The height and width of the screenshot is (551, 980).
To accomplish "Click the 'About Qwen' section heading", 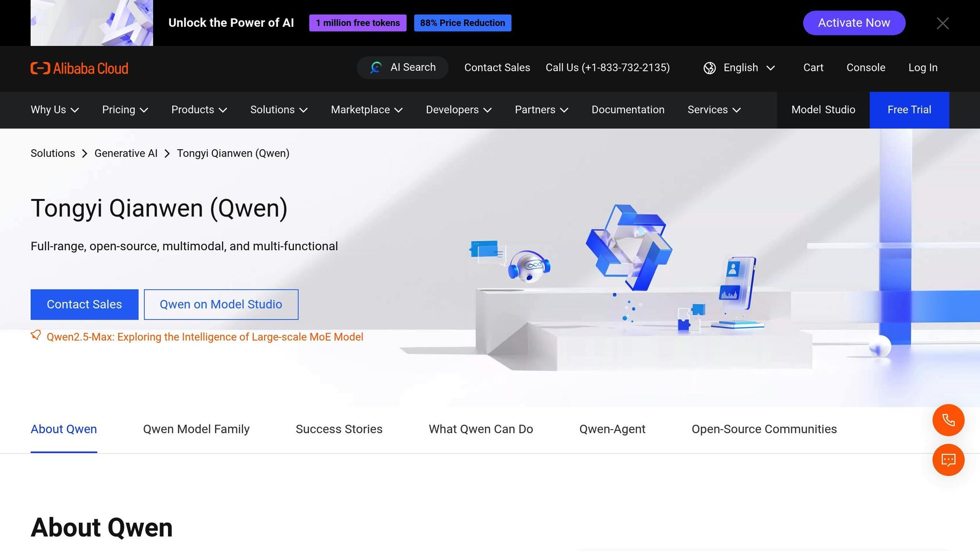I will (101, 528).
